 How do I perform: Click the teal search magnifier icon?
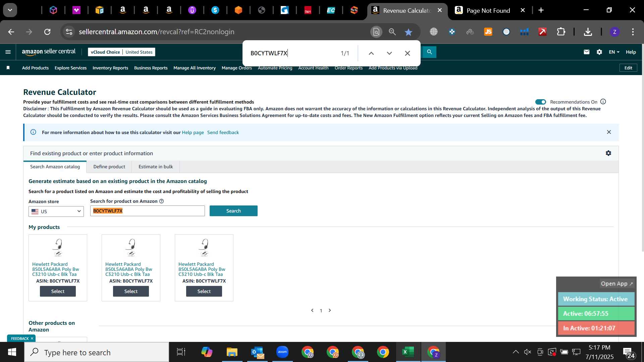(x=429, y=52)
